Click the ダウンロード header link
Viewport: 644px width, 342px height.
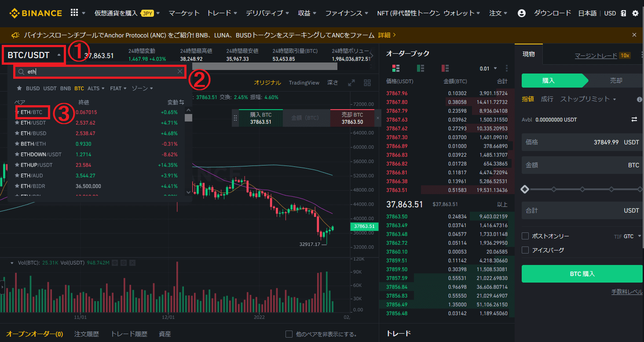tap(553, 13)
